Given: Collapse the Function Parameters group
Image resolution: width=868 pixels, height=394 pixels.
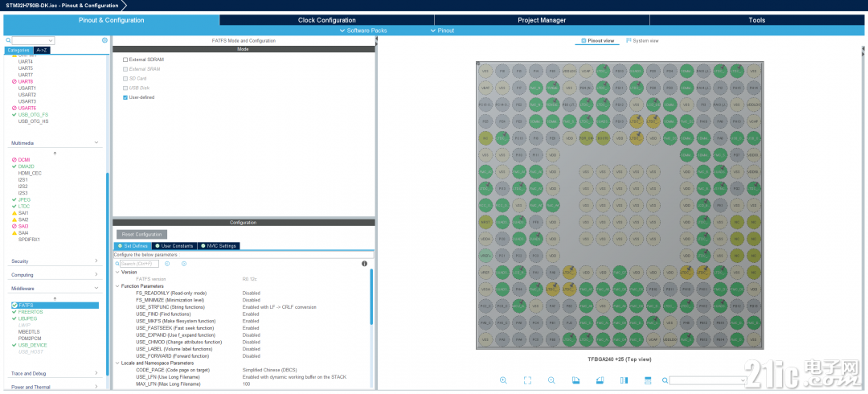Looking at the screenshot, I should [117, 286].
